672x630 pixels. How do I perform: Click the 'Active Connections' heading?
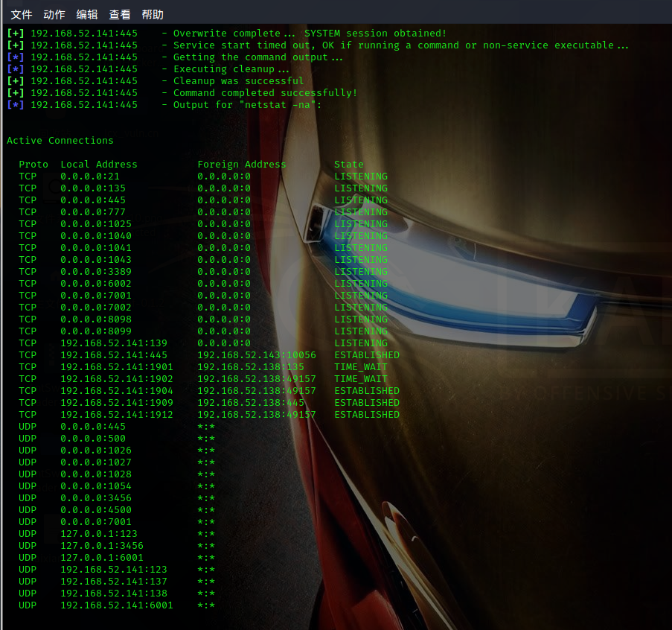pos(60,141)
